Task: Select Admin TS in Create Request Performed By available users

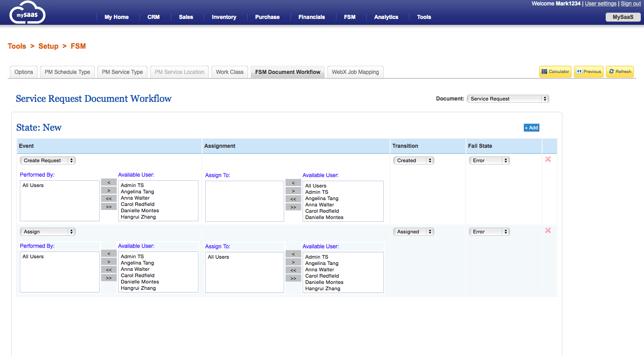Action: 132,185
